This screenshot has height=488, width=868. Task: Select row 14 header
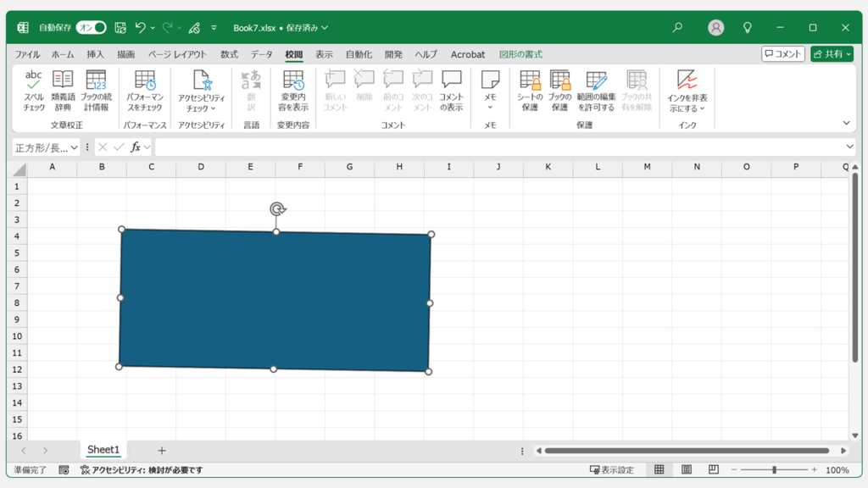tap(17, 402)
